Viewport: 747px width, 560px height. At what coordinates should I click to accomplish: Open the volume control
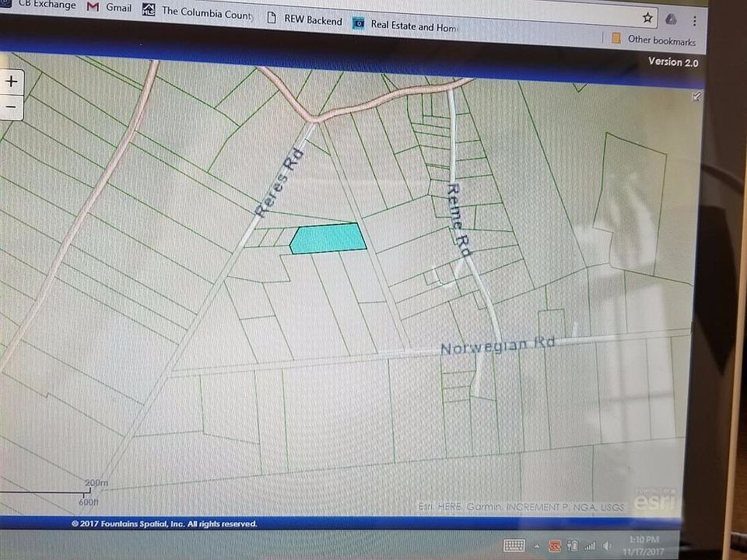coord(608,546)
